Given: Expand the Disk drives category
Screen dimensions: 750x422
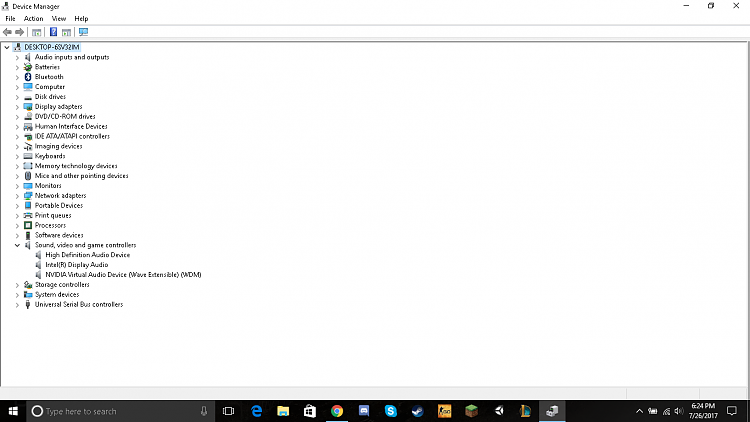Looking at the screenshot, I should click(x=17, y=97).
